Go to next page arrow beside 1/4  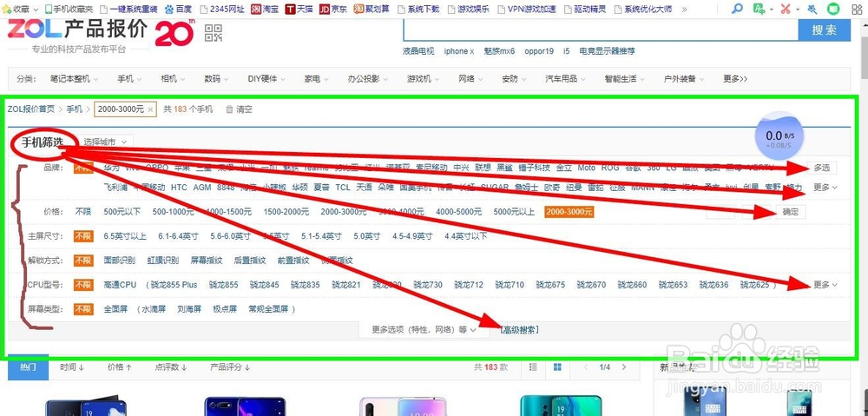click(x=624, y=367)
